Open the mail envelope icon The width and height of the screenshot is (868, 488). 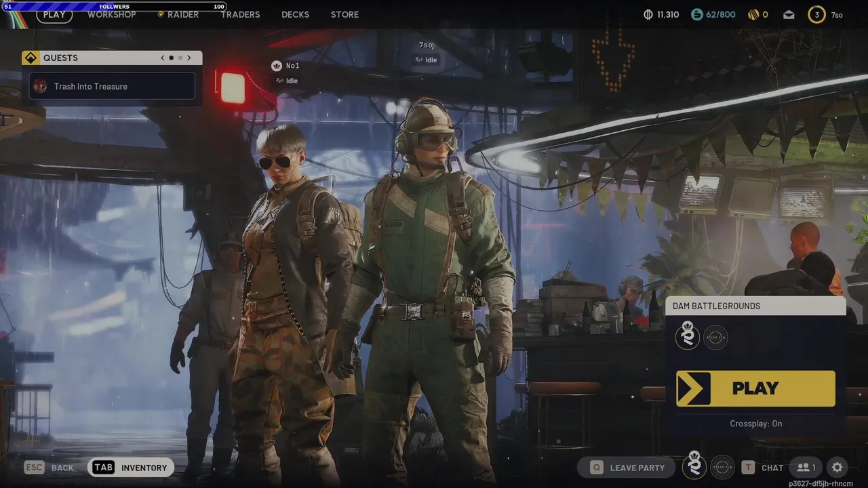coord(789,14)
